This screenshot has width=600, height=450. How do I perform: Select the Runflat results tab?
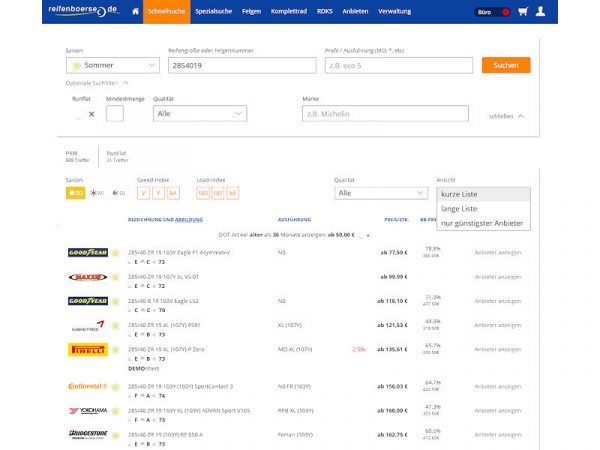(117, 157)
